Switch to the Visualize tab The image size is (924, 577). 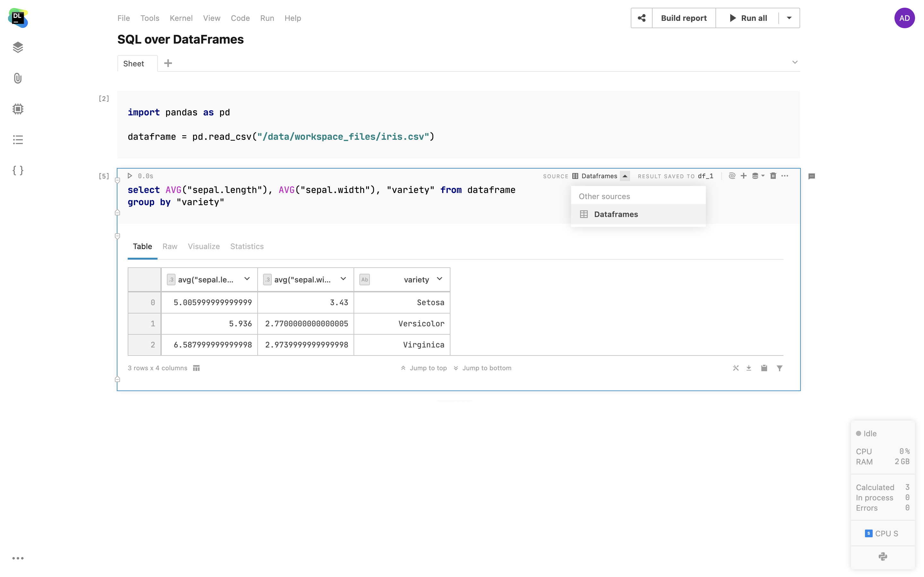(x=203, y=247)
